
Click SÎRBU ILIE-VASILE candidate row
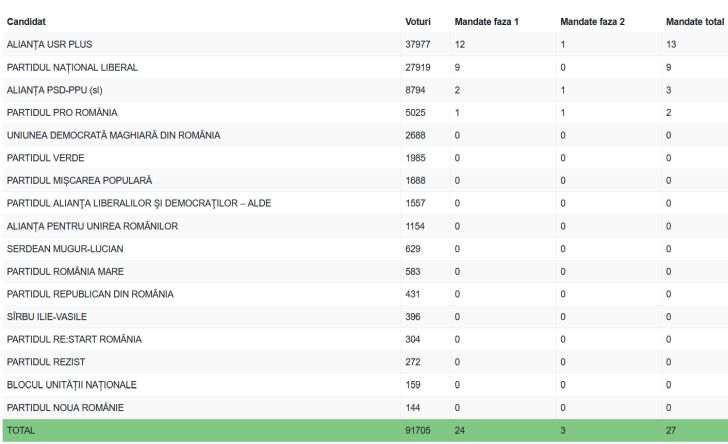(365, 317)
